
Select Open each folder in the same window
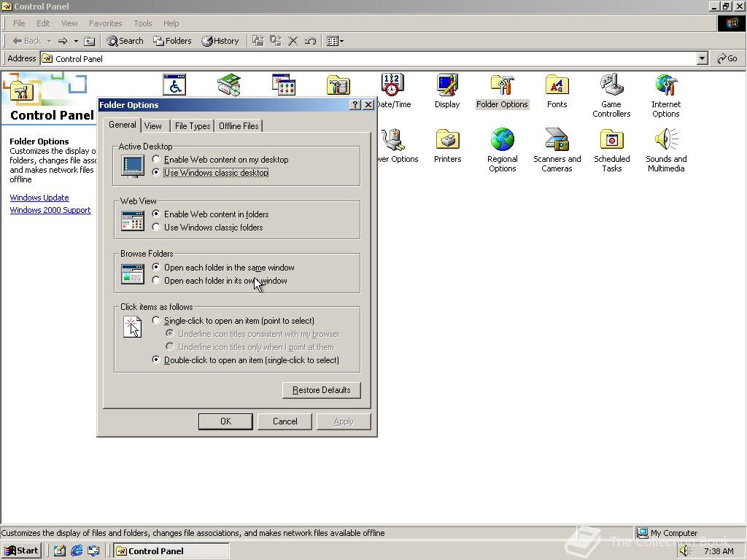point(223,268)
